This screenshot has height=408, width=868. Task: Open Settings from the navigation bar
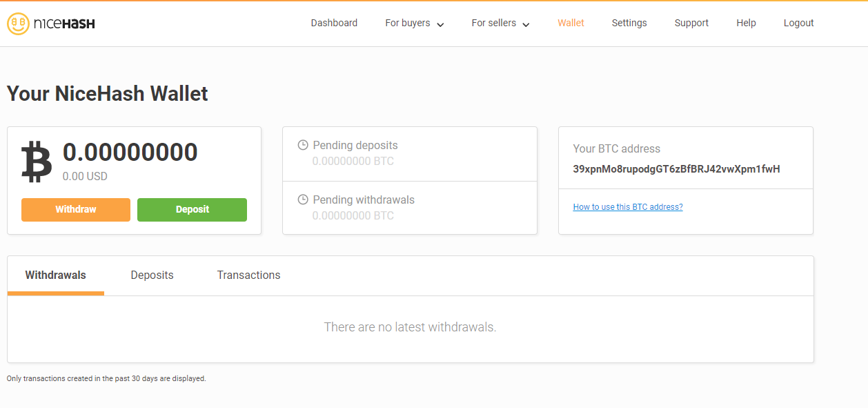click(629, 23)
